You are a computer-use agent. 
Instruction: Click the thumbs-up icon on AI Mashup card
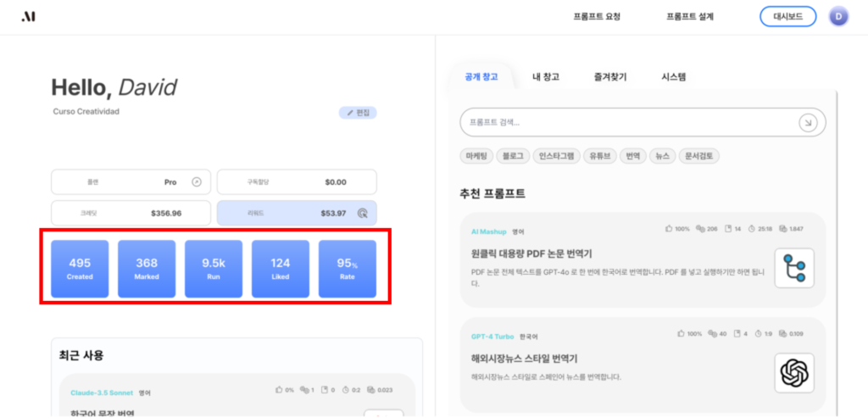670,229
